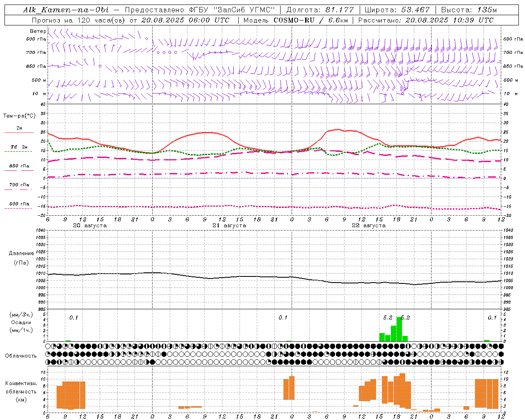The image size is (525, 420).
Task: Click the (гПа) pressure unit label
Action: (x=21, y=263)
